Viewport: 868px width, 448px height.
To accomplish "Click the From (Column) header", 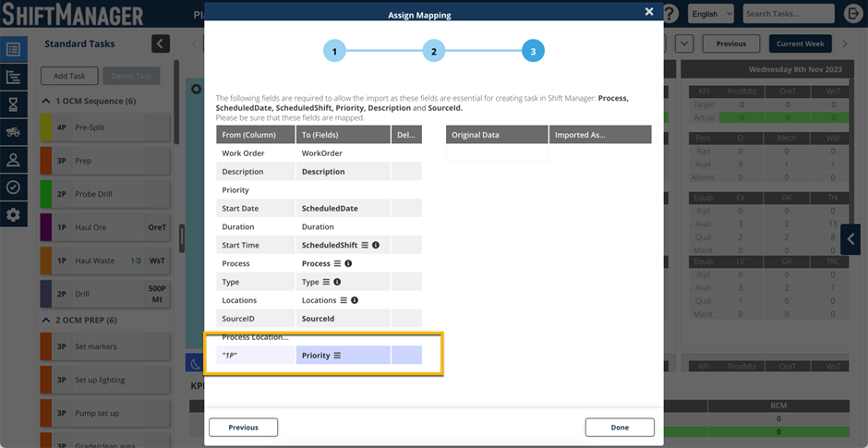I will point(256,135).
